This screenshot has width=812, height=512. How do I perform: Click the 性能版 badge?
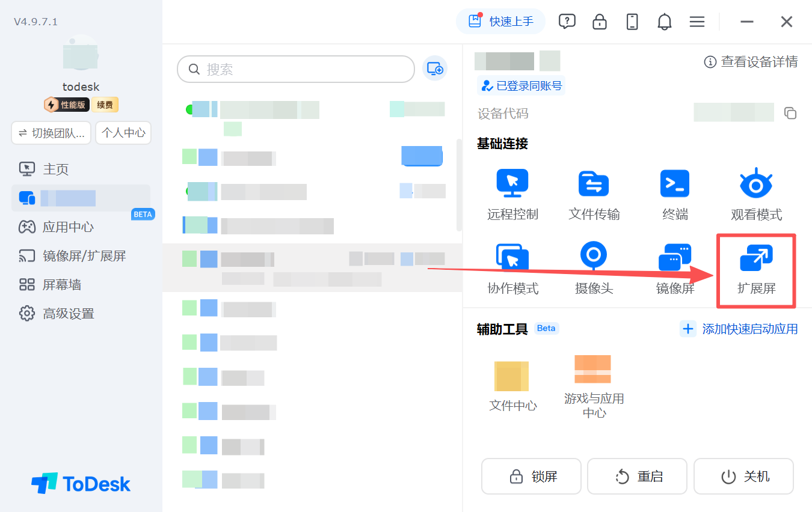click(x=67, y=105)
